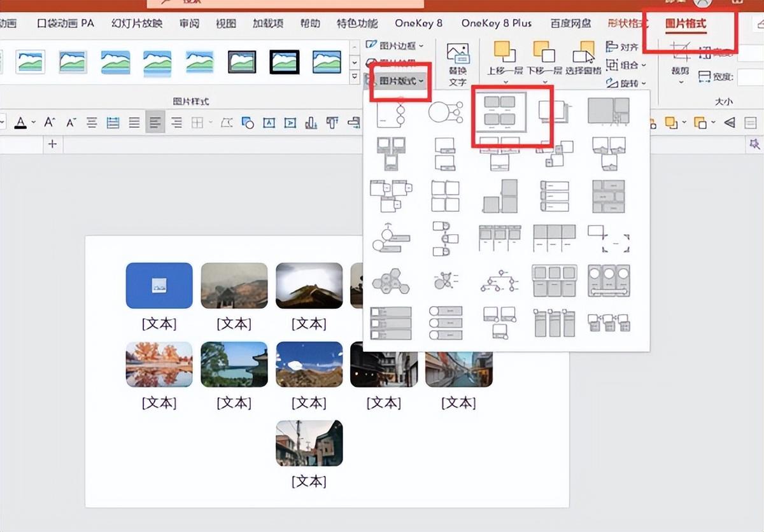This screenshot has width=764, height=532.
Task: Click the increase font size icon
Action: click(50, 122)
